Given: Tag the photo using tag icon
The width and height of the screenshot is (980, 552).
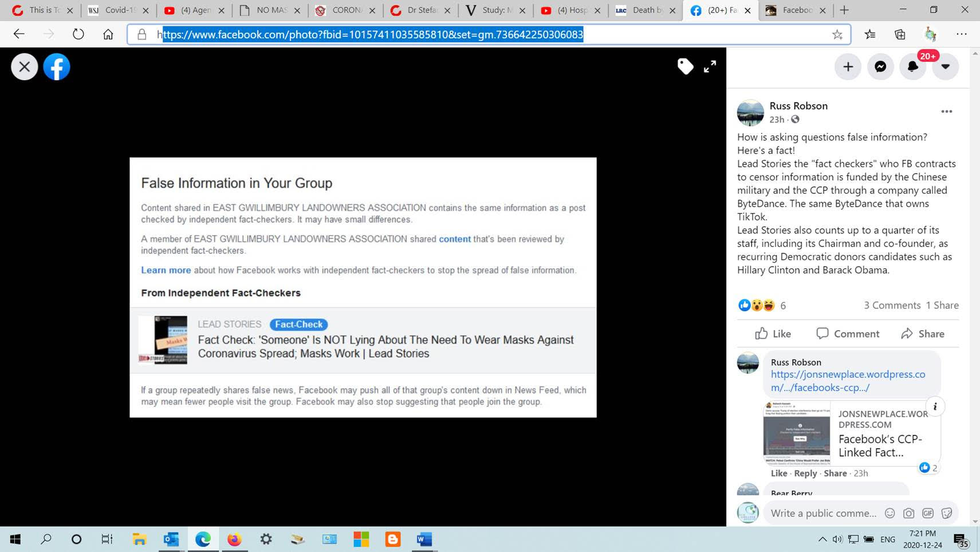Looking at the screenshot, I should coord(685,66).
